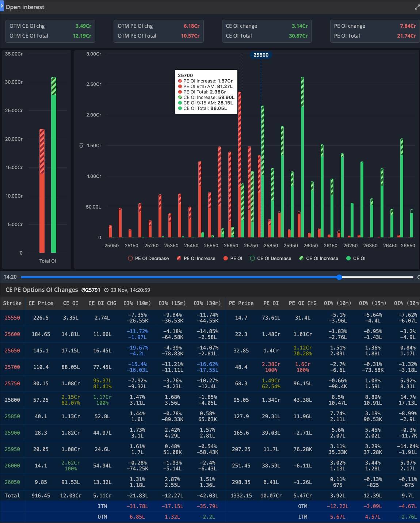Expand the Open interest panel to fullscreen
Viewport: 420px width, 523px height.
417,7
